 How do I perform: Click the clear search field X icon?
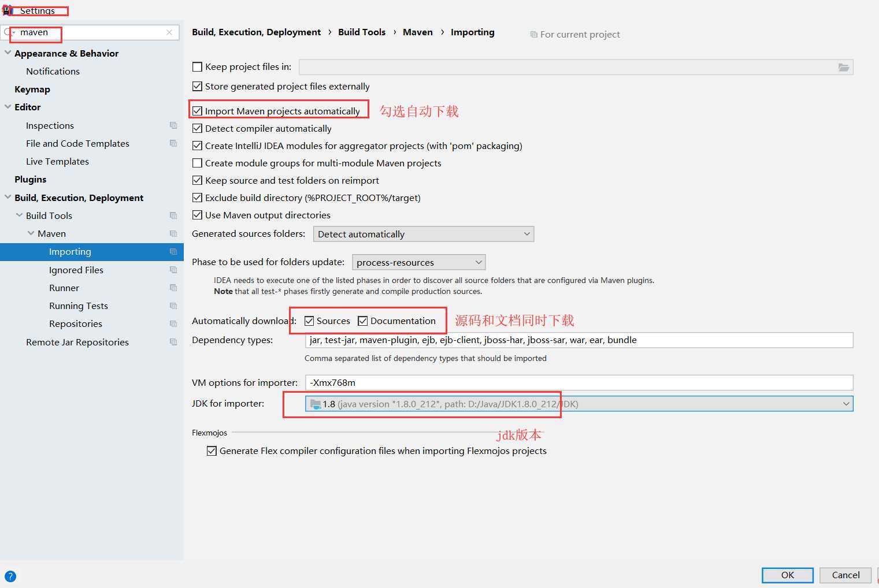169,32
